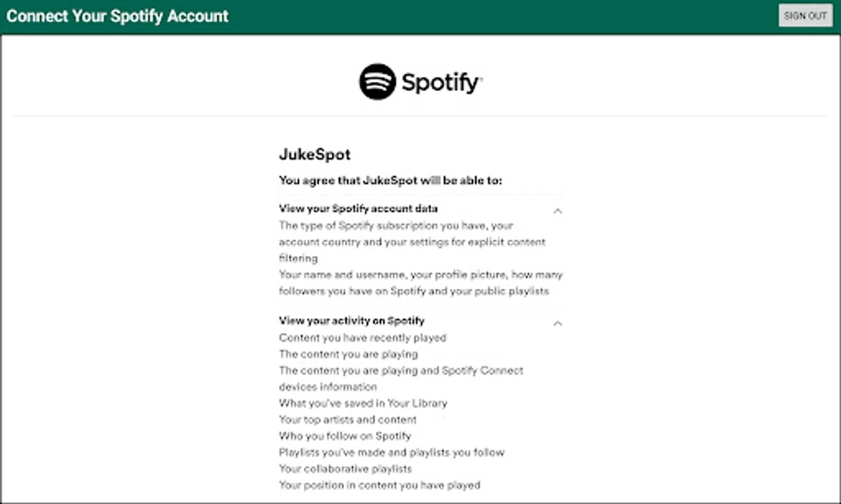The image size is (841, 504).
Task: Click "Playlists you've made and playlists you follow"
Action: click(x=391, y=452)
